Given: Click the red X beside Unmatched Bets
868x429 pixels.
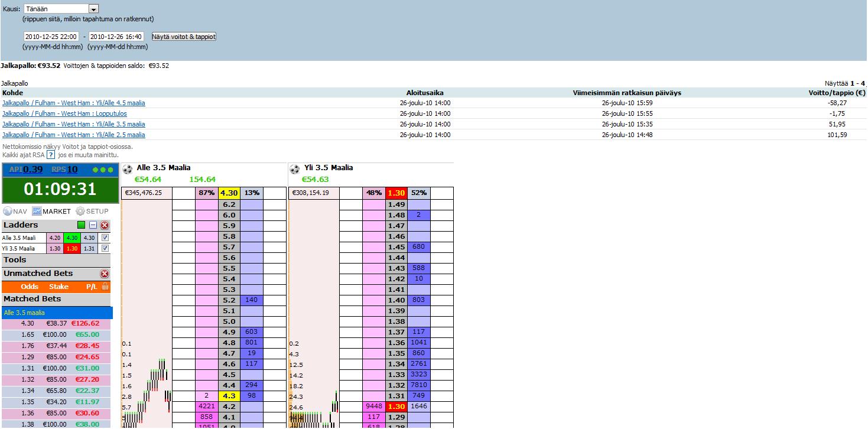Looking at the screenshot, I should point(105,274).
